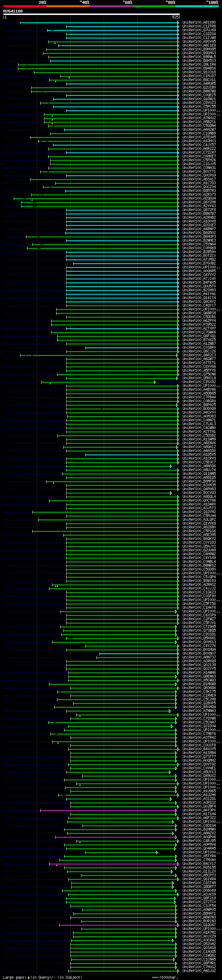Select hit label UniRef100_B6HUP3
Image resolution: width=222 pixels, height=980 pixels.
(x=199, y=237)
